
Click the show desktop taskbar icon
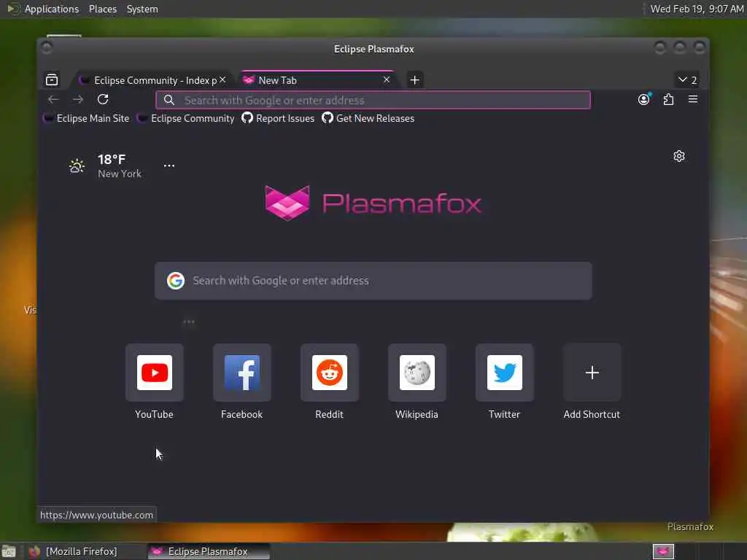point(9,551)
